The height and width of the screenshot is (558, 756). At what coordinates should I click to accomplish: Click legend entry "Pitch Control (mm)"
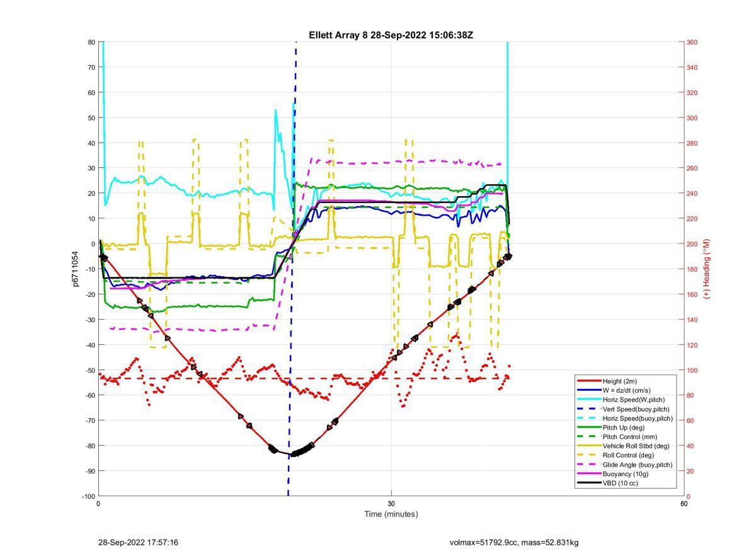click(630, 437)
